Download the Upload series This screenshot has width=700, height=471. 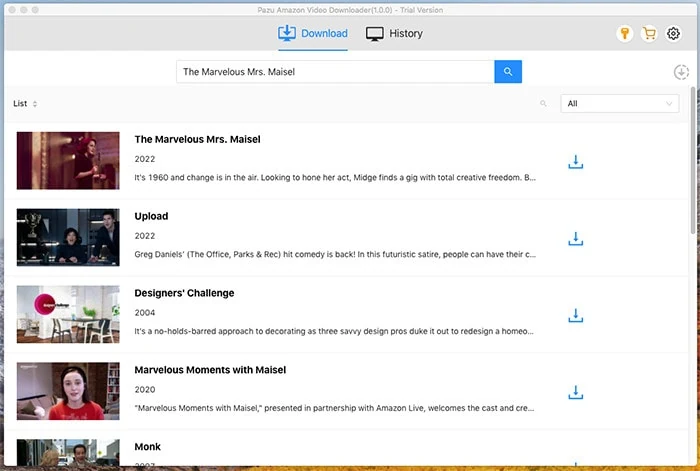pyautogui.click(x=575, y=239)
